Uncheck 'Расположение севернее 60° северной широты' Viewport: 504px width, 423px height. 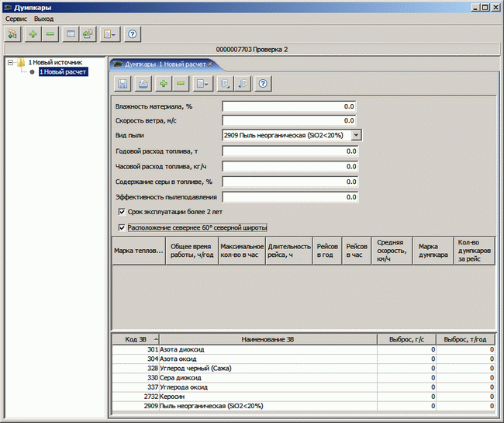(122, 227)
